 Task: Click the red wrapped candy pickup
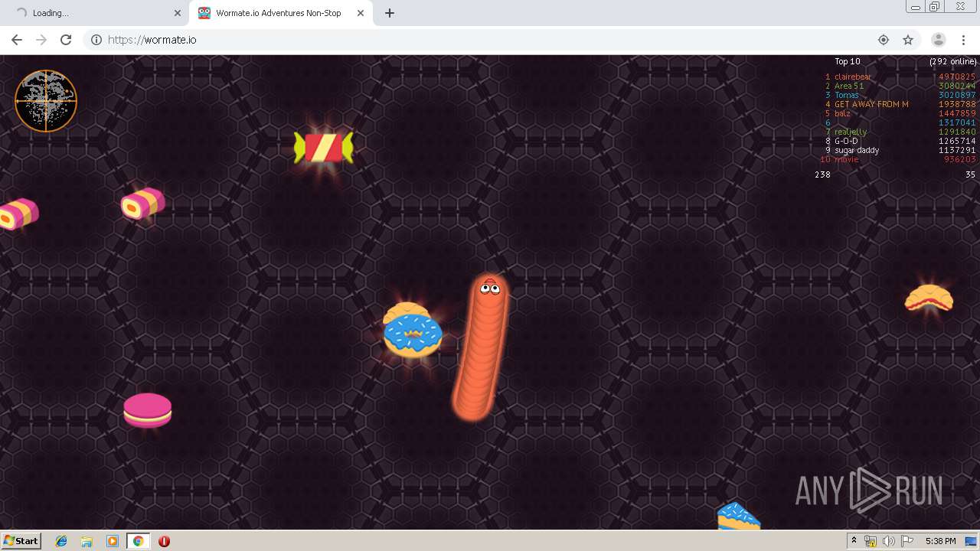click(324, 147)
